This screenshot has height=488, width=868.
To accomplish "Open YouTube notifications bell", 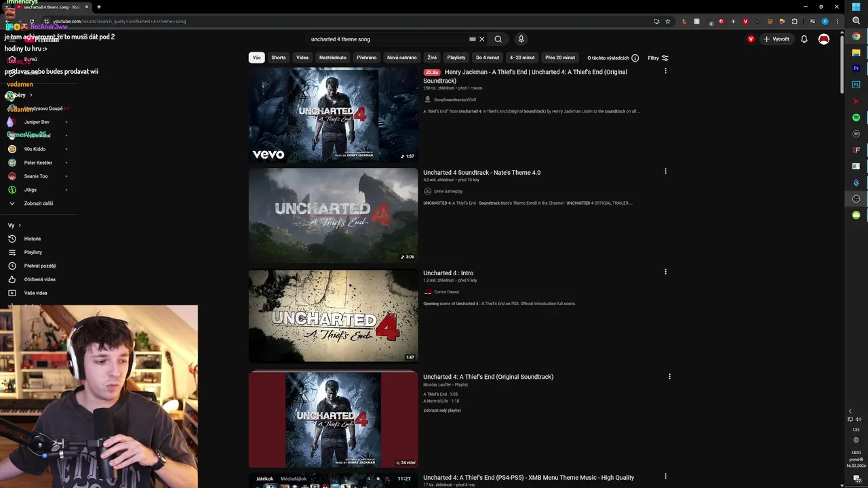I will pyautogui.click(x=804, y=39).
